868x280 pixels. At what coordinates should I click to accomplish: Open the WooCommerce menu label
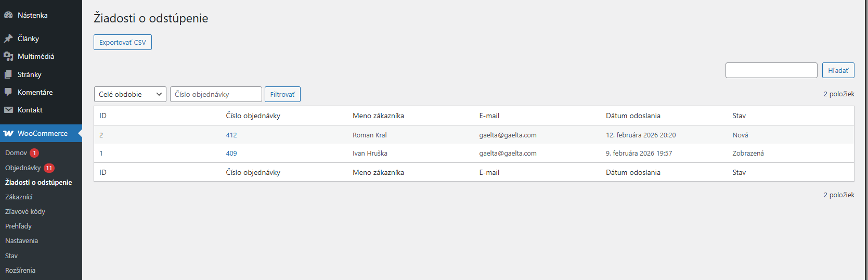pyautogui.click(x=43, y=133)
